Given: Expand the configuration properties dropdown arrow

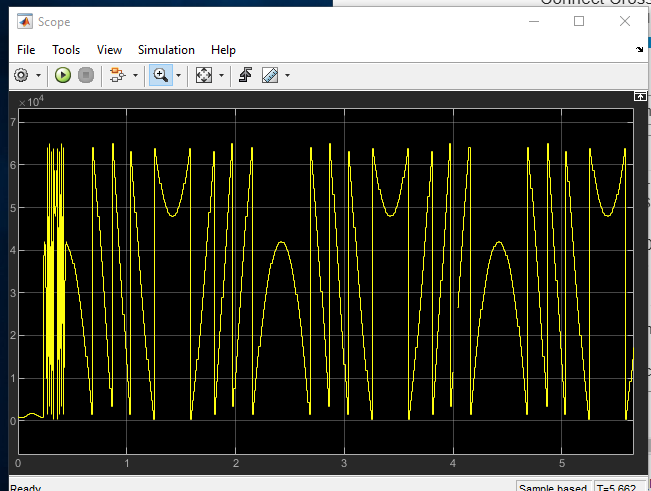Looking at the screenshot, I should pos(38,76).
